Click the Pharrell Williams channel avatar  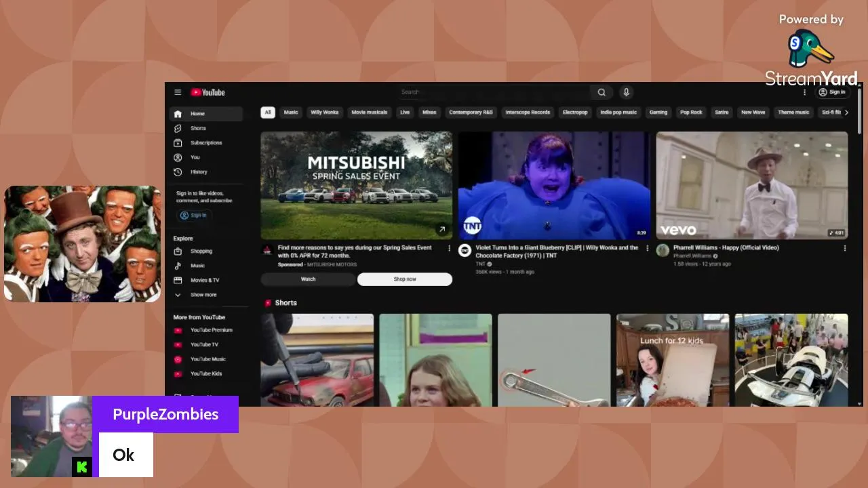pos(663,251)
